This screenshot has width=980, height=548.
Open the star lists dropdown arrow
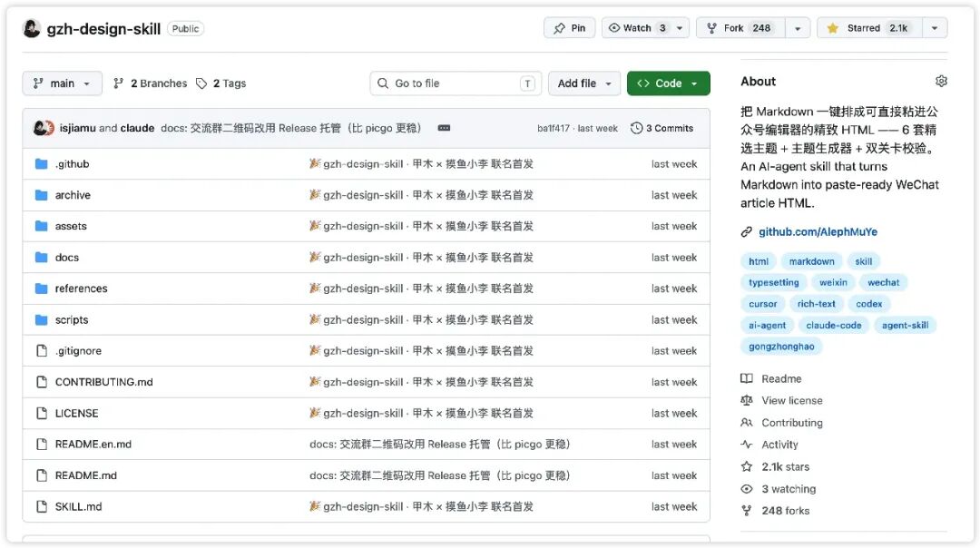coord(935,28)
